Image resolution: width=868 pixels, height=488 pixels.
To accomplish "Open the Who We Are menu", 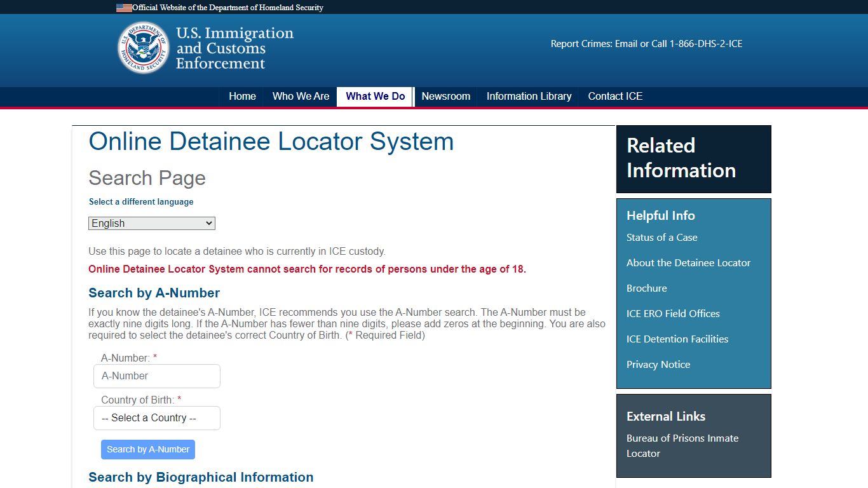I will tap(301, 97).
